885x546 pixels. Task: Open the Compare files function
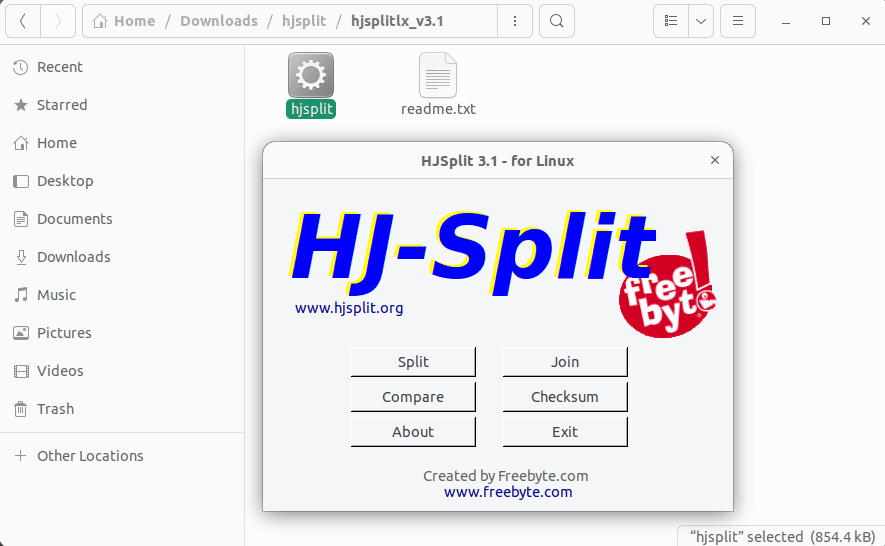point(413,397)
